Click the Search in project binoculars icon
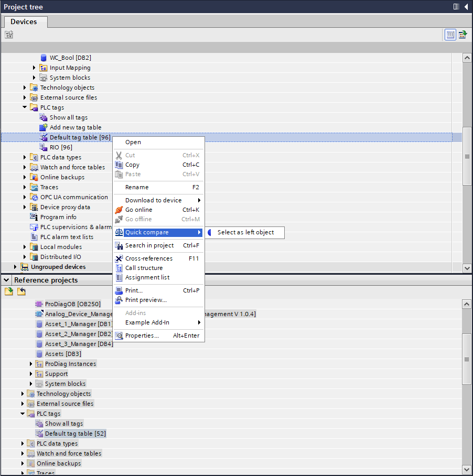 119,245
